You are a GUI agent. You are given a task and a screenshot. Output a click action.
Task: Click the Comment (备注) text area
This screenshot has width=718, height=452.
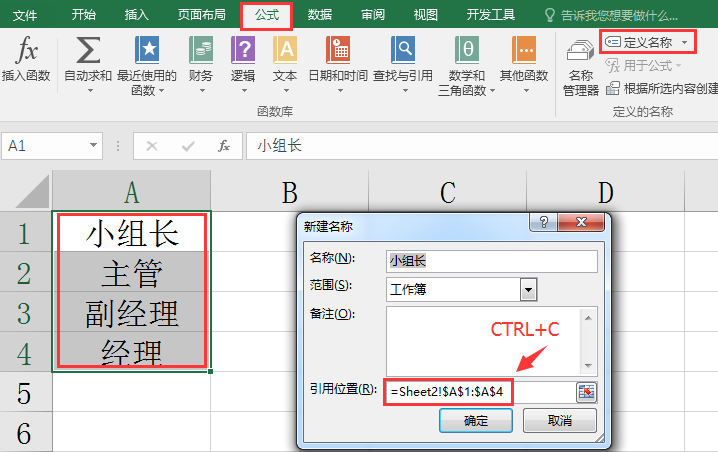point(483,341)
